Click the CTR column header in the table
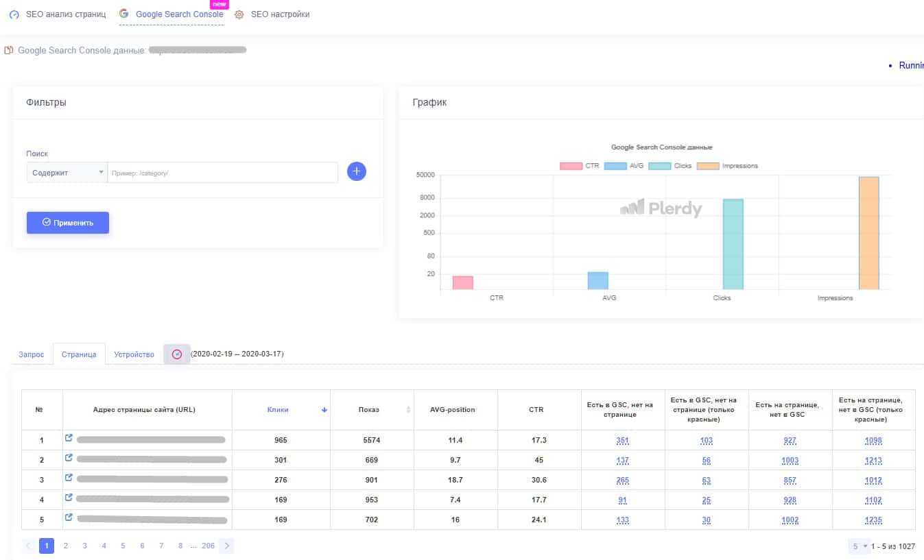The width and height of the screenshot is (924, 560). (x=539, y=410)
